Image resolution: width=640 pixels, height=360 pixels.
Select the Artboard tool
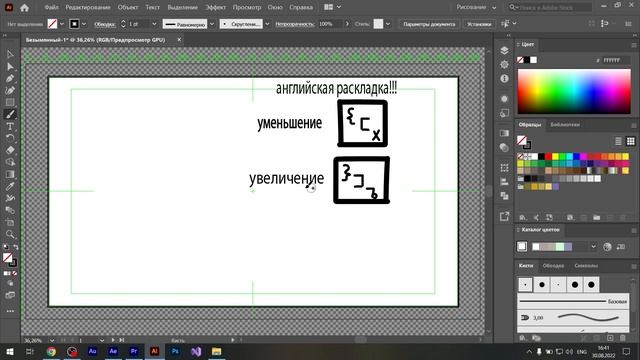point(10,222)
